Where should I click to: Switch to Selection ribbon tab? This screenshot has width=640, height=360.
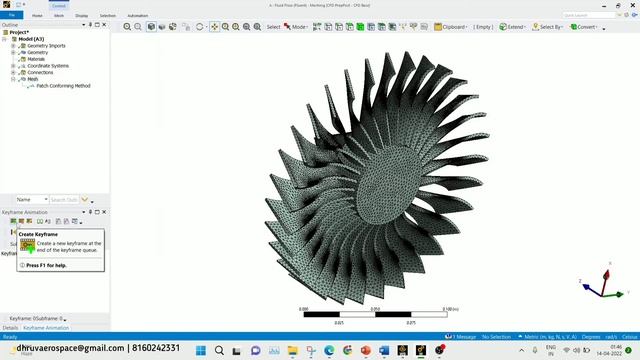coord(108,16)
